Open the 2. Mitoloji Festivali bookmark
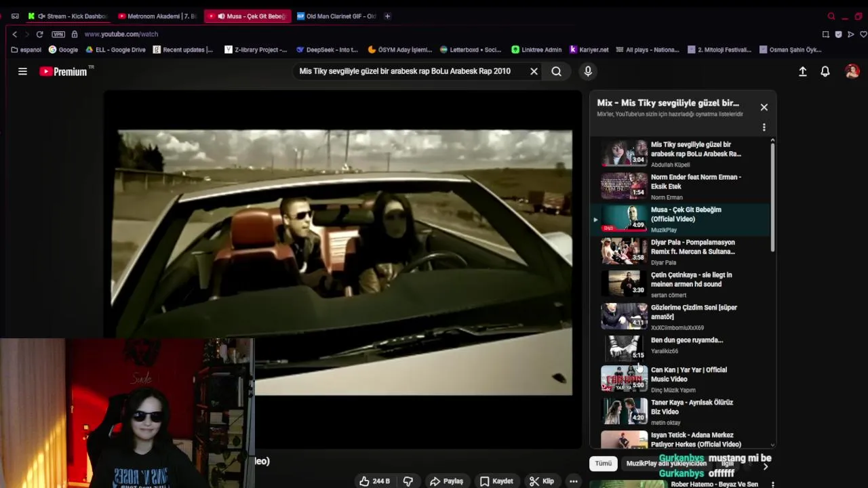Image resolution: width=868 pixels, height=488 pixels. tap(719, 49)
